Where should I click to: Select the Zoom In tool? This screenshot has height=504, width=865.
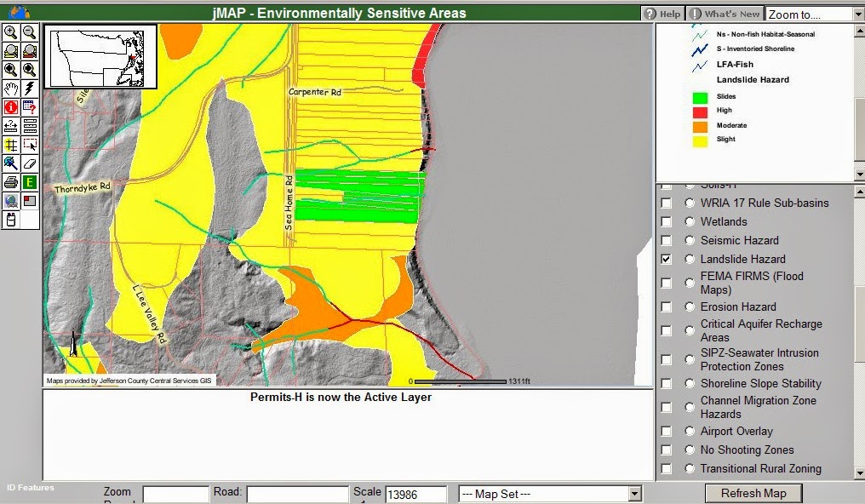(10, 32)
